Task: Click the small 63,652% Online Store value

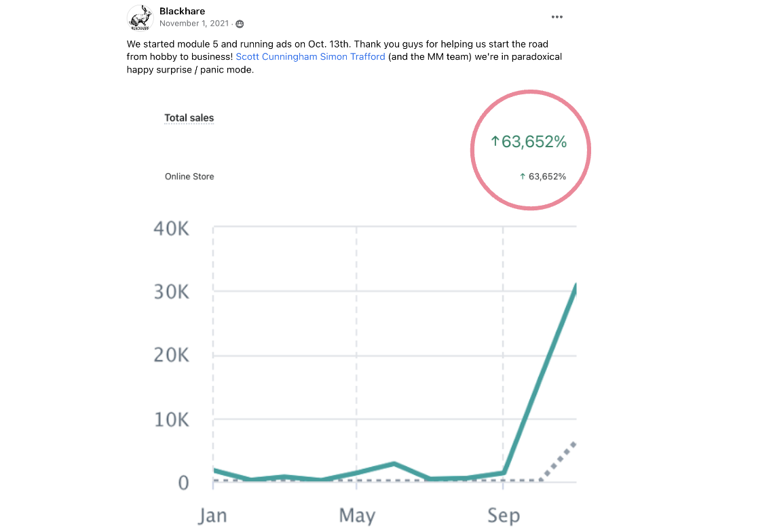Action: (547, 176)
